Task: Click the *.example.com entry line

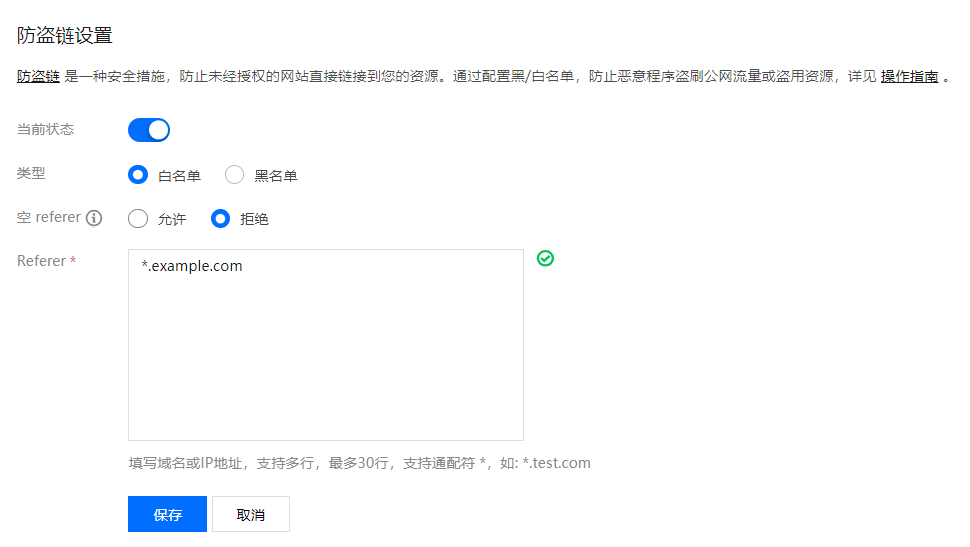Action: tap(192, 266)
